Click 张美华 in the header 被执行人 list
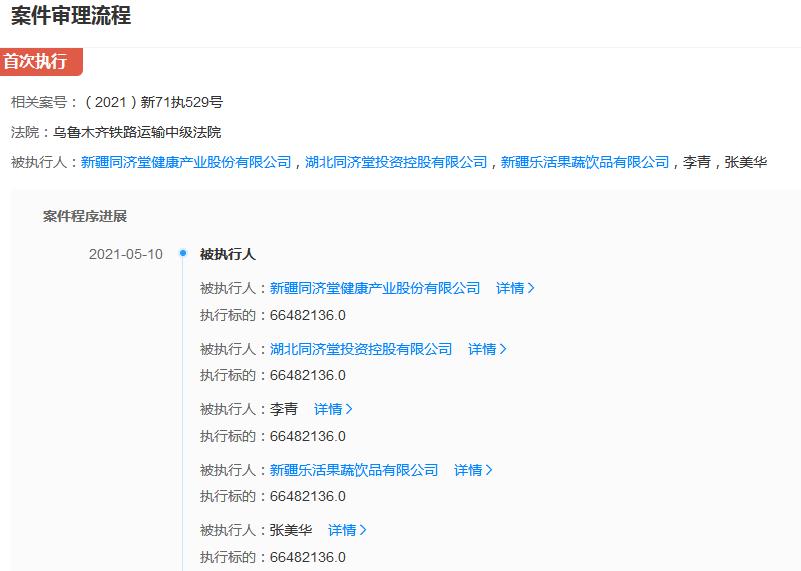The image size is (801, 571). tap(746, 162)
